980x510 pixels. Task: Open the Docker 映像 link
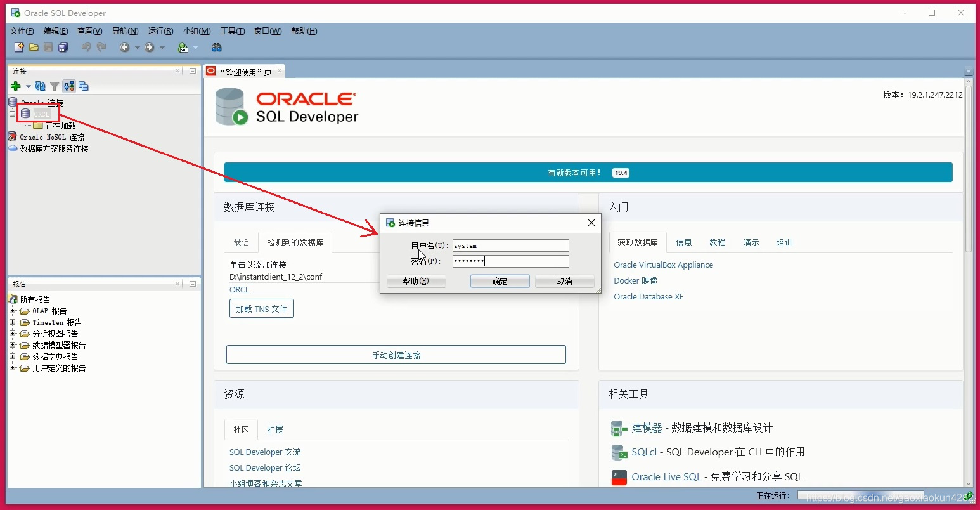tap(635, 280)
